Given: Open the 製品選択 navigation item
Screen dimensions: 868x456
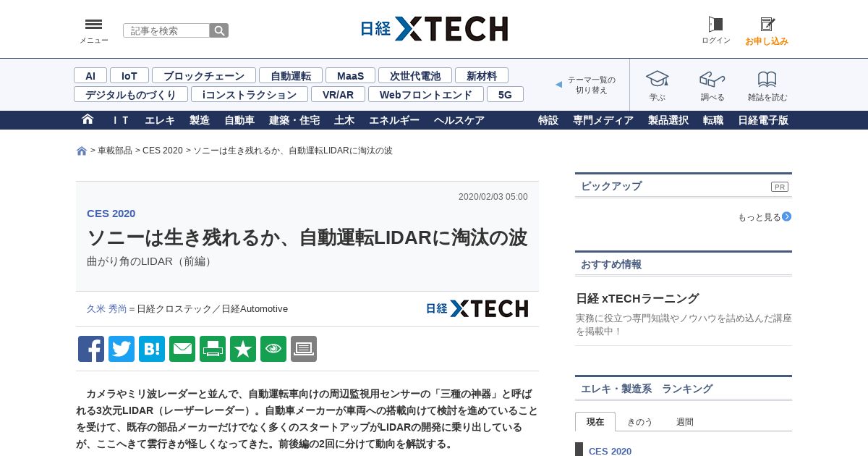Looking at the screenshot, I should 668,120.
